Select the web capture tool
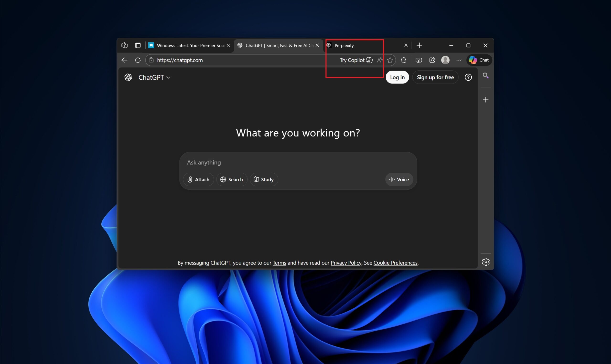611x364 pixels. pos(418,60)
